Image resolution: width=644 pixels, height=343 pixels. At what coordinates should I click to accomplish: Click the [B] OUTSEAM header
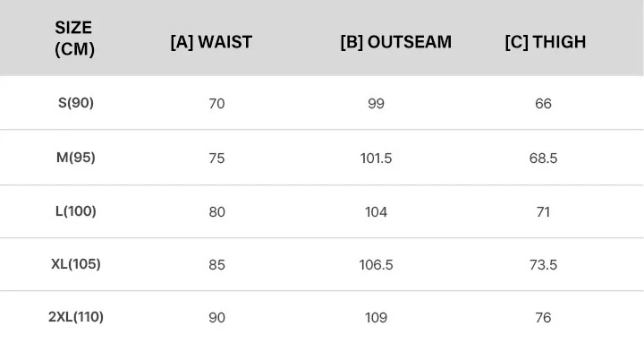[x=396, y=42]
